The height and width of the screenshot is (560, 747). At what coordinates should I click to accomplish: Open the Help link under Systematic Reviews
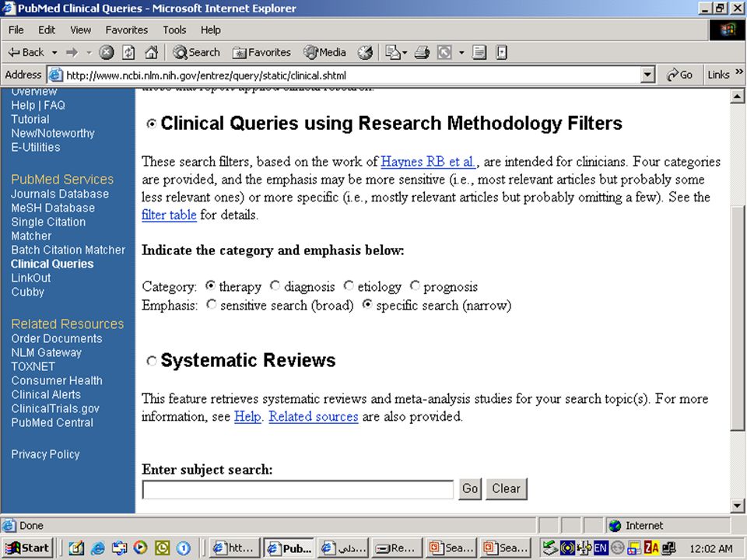[247, 417]
